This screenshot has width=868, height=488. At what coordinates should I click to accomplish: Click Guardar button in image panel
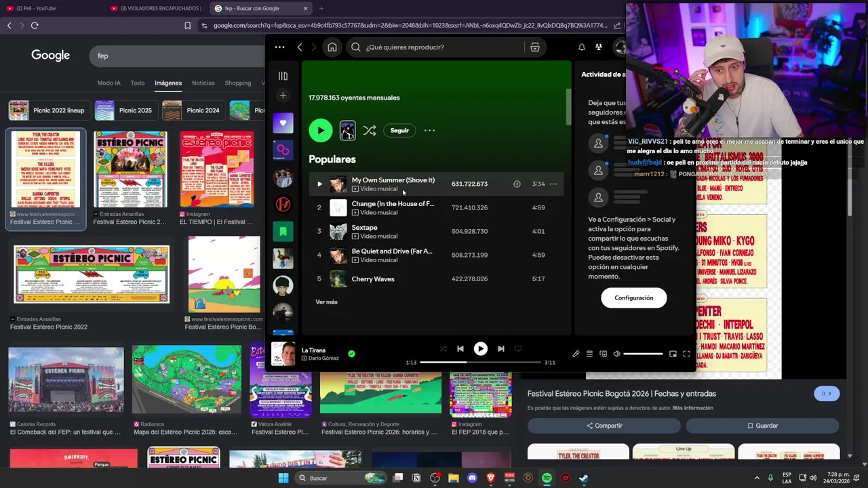pos(762,426)
